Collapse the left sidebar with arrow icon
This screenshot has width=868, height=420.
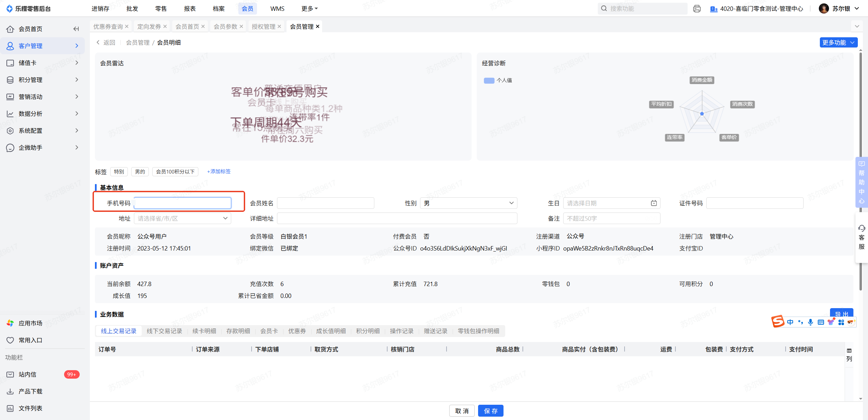76,29
